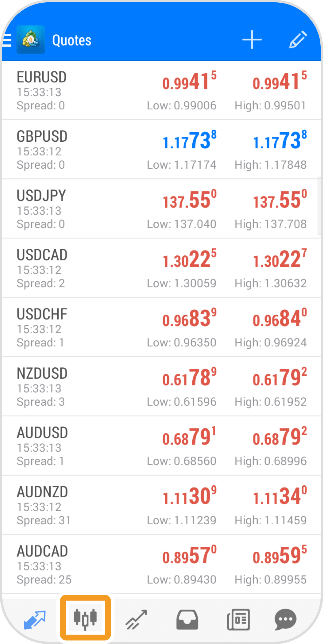Add a new symbol with plus icon
The height and width of the screenshot is (644, 323).
click(x=252, y=40)
